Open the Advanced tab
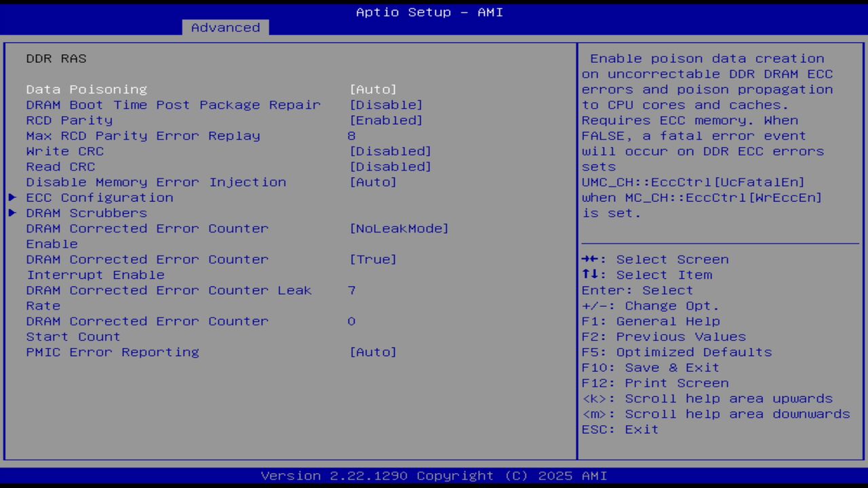Screen dimensions: 868x488 (225, 28)
